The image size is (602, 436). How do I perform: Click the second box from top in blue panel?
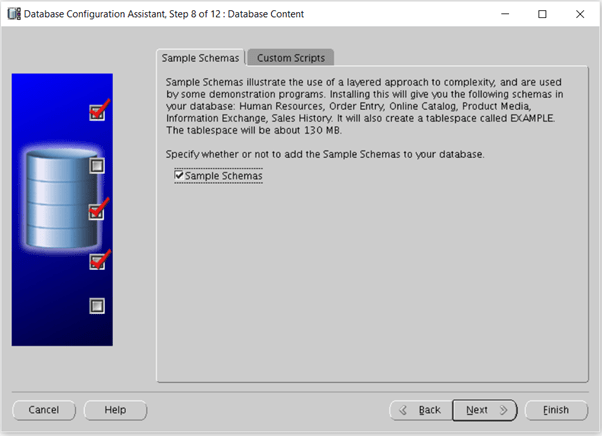[97, 165]
